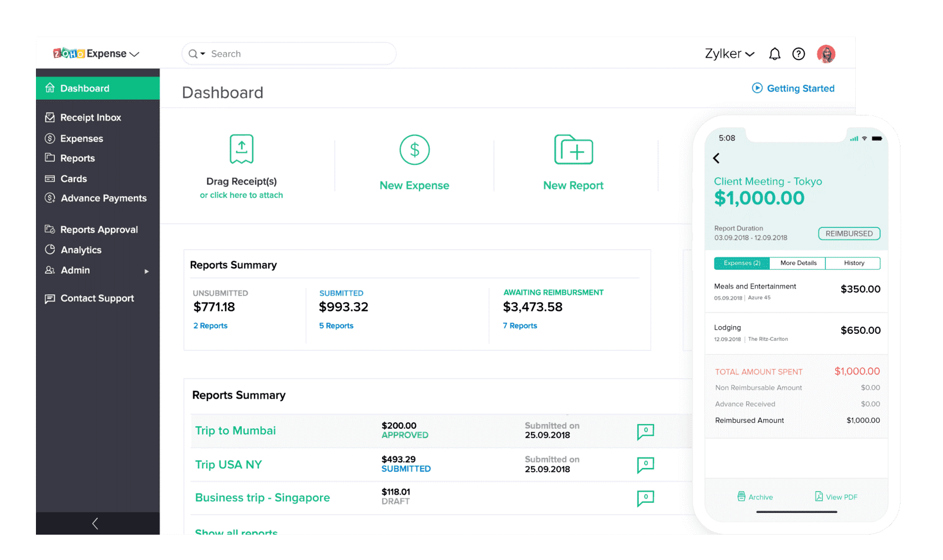Click the New Expense dollar icon
Viewport: 943px width, 560px height.
point(414,150)
